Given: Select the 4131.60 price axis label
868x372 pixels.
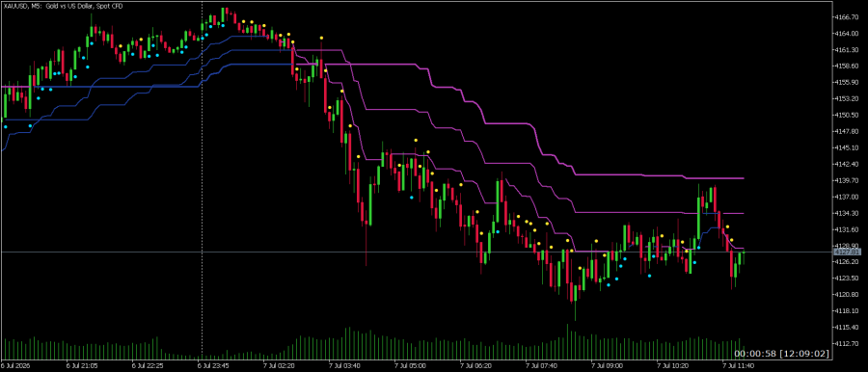Looking at the screenshot, I should click(x=847, y=229).
